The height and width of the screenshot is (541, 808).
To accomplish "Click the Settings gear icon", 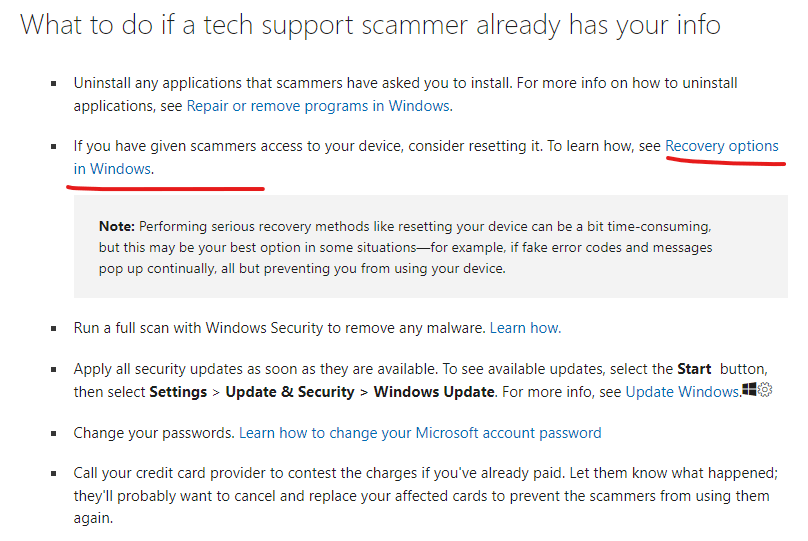I will tap(765, 390).
